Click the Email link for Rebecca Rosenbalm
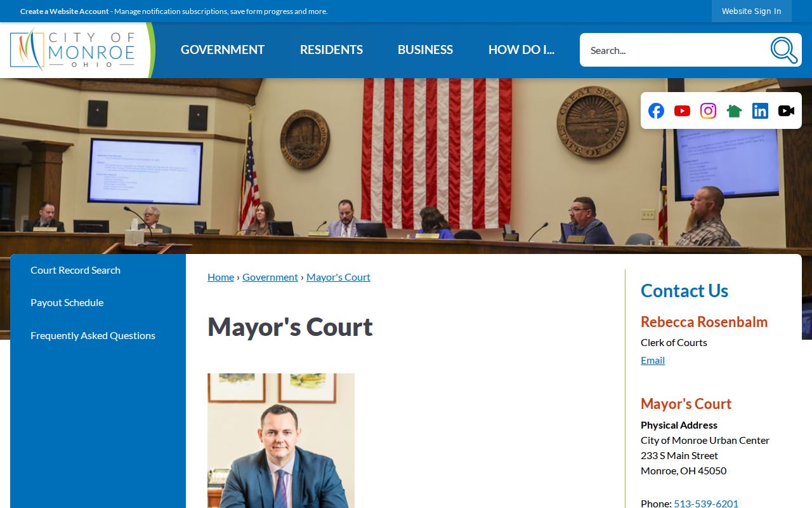Screen dimensions: 812x508 tap(653, 360)
